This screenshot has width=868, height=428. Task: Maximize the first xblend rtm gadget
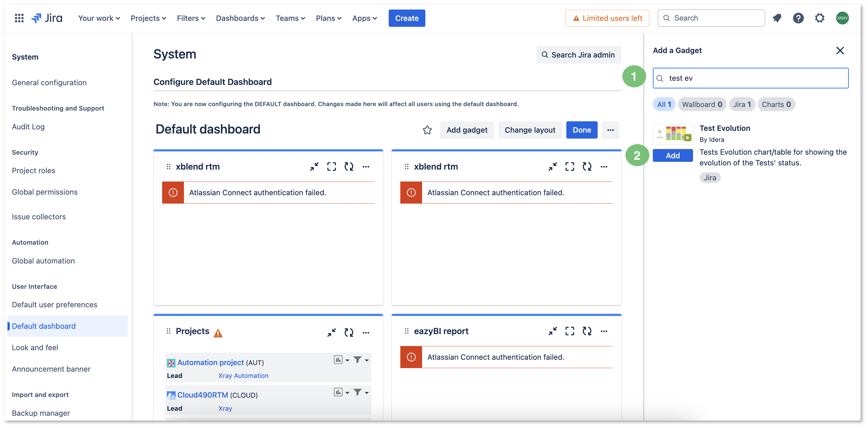tap(331, 167)
